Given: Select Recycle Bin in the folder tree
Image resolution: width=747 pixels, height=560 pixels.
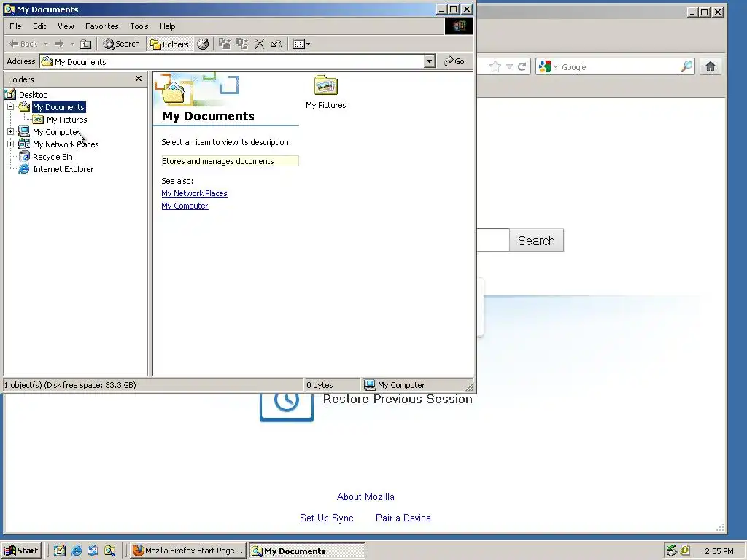Looking at the screenshot, I should coord(53,157).
